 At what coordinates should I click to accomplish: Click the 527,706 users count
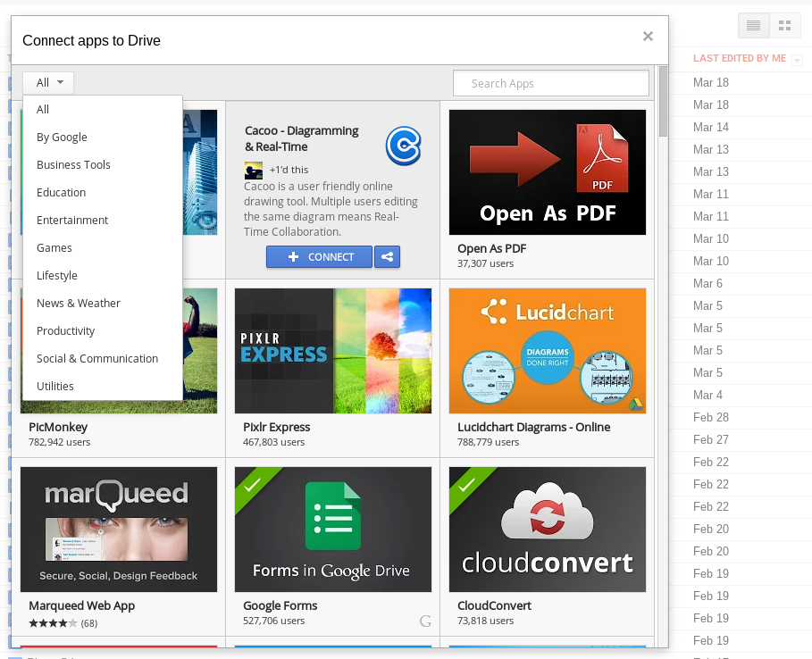pyautogui.click(x=274, y=621)
